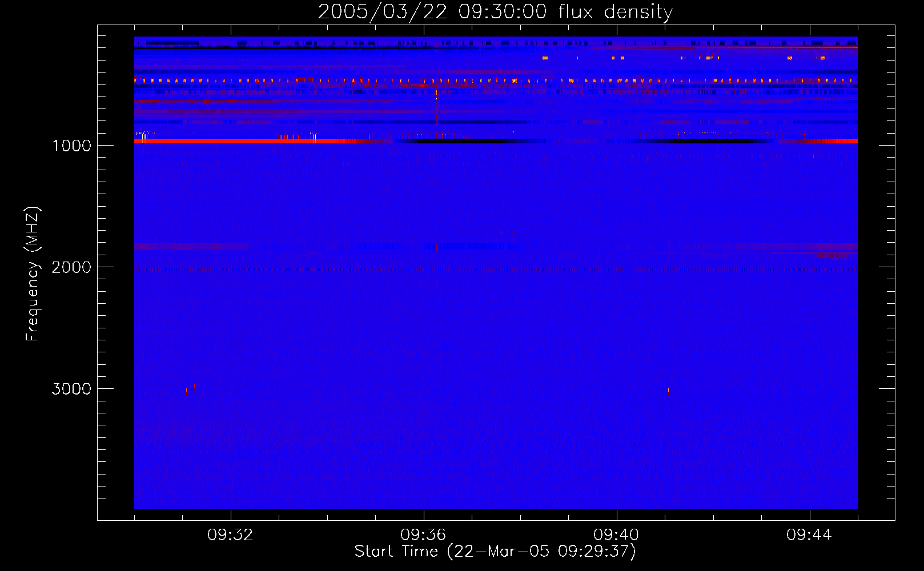The height and width of the screenshot is (571, 924).
Task: Click the 1000 frequency tick label
Action: coord(71,146)
